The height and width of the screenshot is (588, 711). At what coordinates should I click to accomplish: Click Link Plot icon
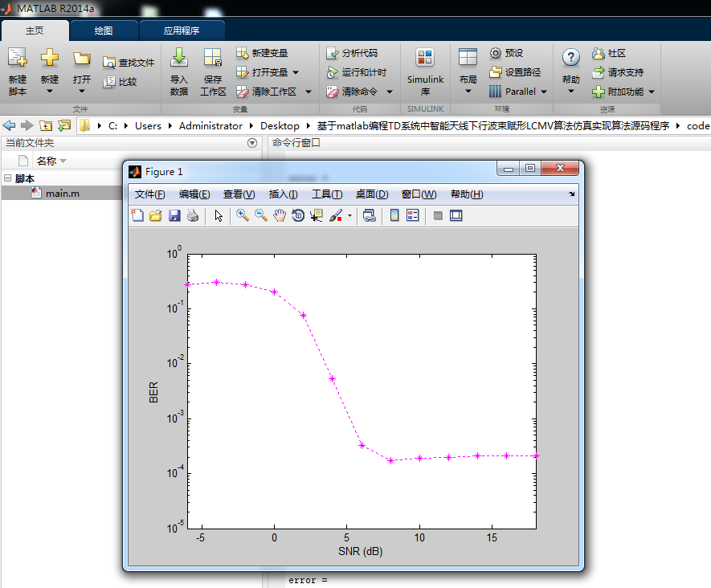370,216
